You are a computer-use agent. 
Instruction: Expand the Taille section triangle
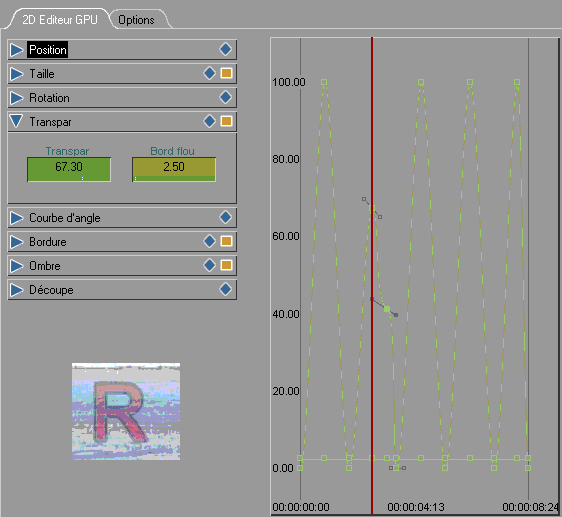point(16,74)
